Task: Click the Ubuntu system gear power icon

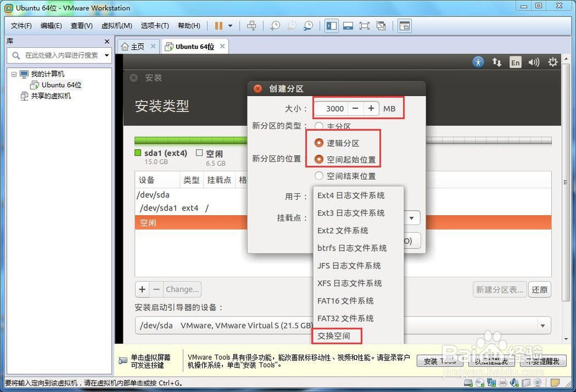Action: pyautogui.click(x=552, y=62)
